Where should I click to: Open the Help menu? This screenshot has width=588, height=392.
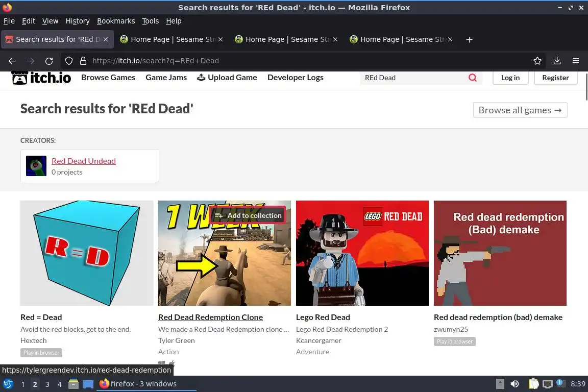click(x=174, y=21)
